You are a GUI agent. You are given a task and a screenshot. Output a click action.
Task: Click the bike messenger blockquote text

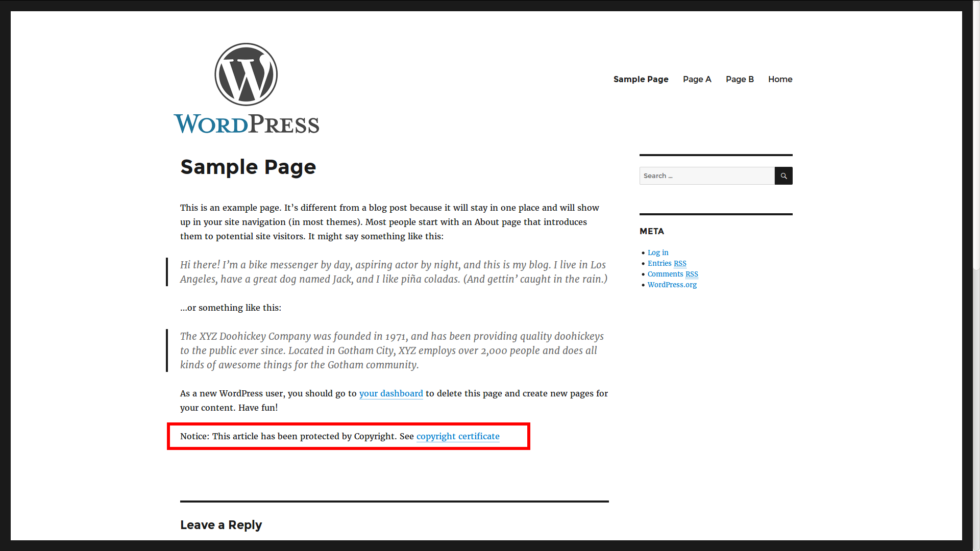pos(394,272)
